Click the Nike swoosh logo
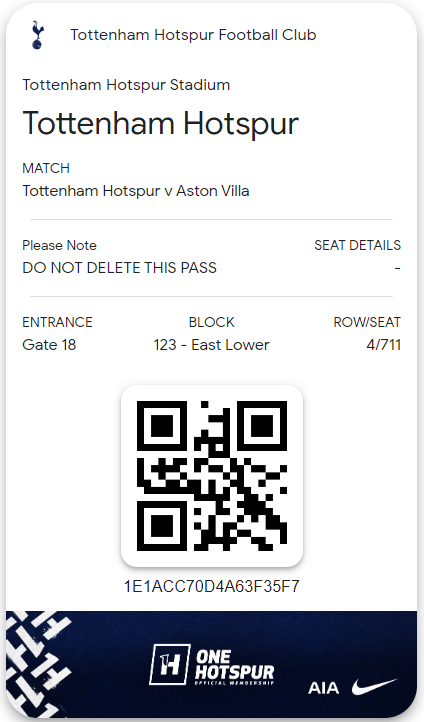 point(374,686)
